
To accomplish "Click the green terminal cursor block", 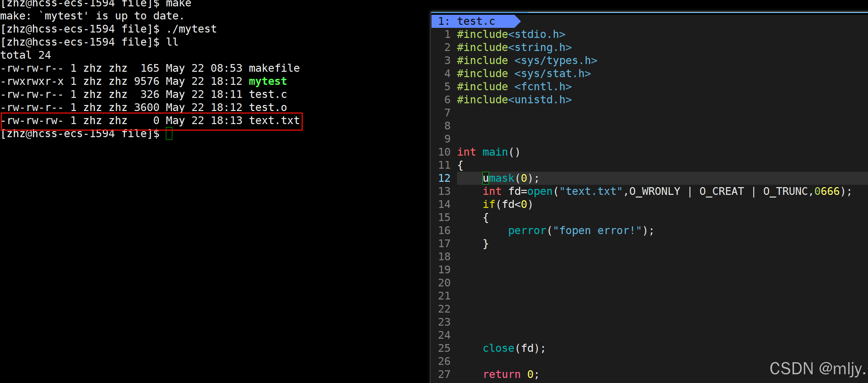I will 169,133.
